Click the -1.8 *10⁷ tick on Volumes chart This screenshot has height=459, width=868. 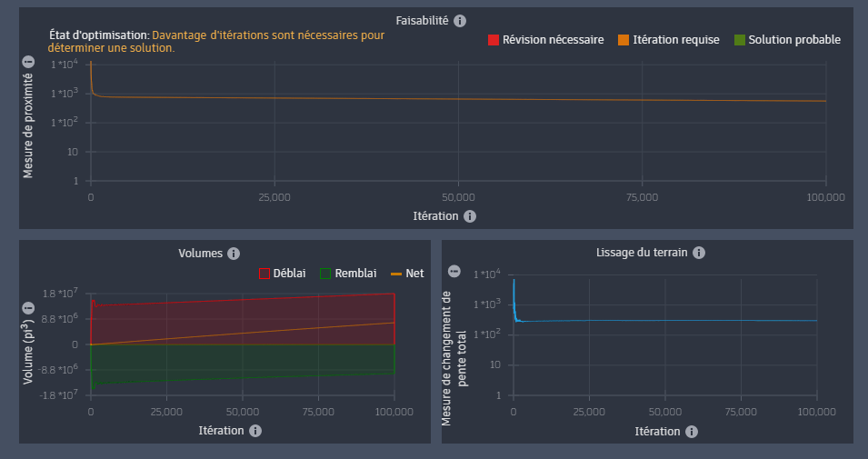[58, 394]
